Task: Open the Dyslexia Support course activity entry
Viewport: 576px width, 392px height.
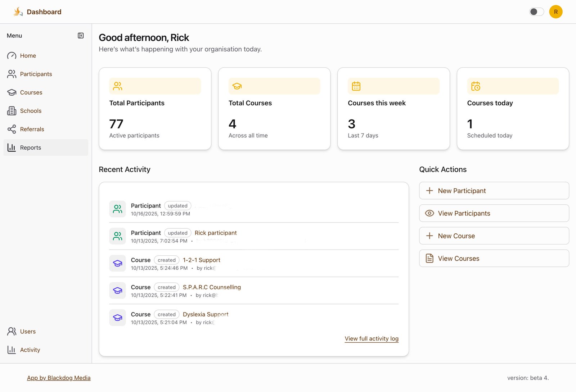Action: tap(205, 314)
